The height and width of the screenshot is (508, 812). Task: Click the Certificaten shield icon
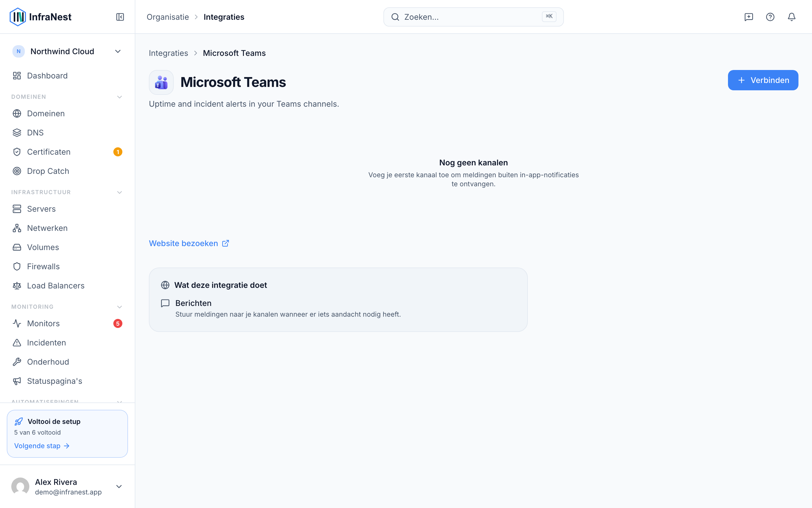17,152
